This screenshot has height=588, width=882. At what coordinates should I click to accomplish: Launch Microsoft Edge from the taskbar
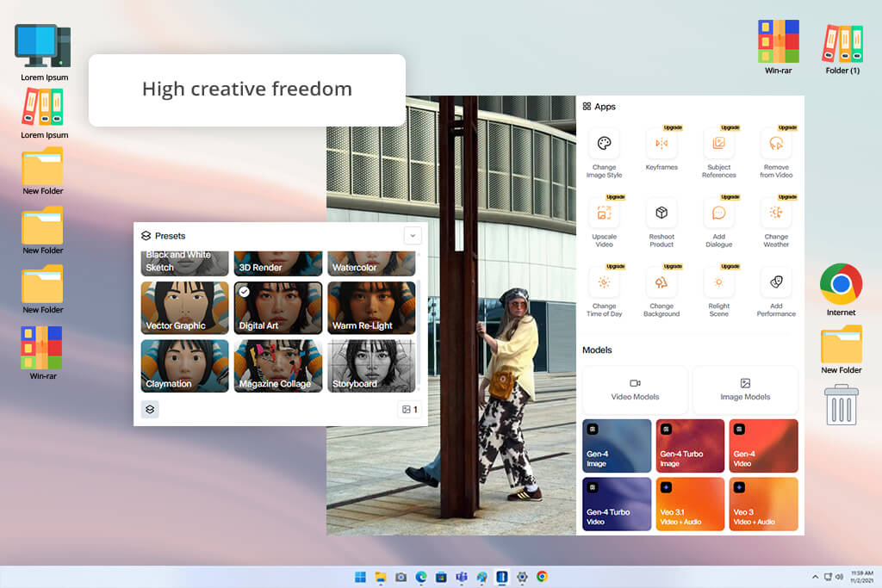[x=420, y=577]
